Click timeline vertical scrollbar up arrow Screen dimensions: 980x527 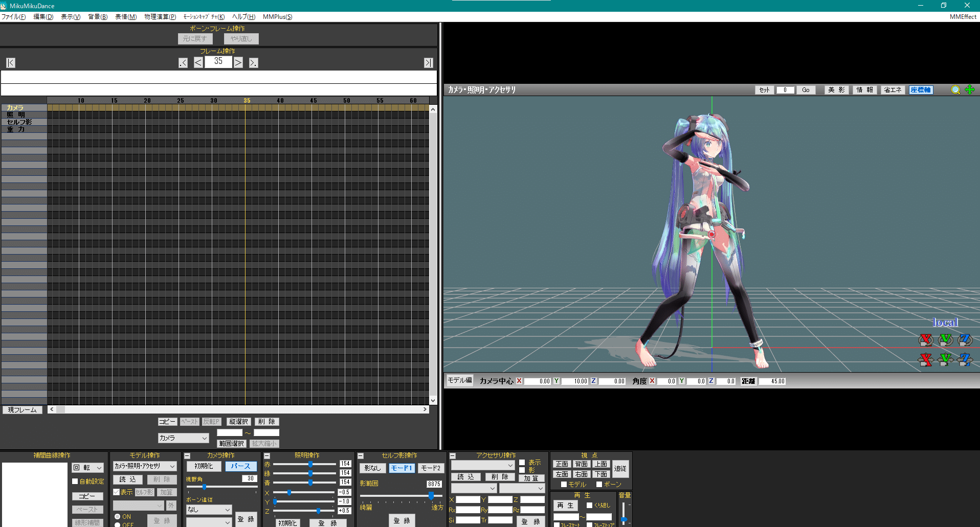tap(433, 109)
